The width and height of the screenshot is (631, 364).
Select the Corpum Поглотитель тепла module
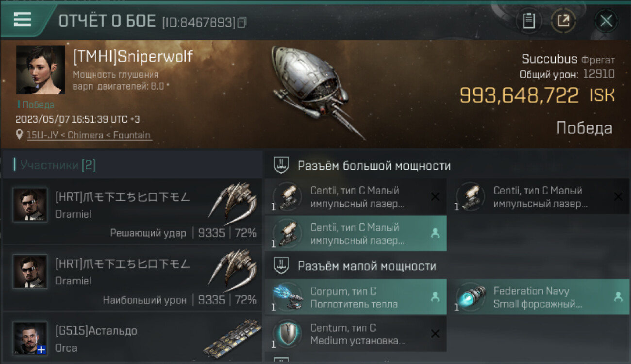pos(356,298)
